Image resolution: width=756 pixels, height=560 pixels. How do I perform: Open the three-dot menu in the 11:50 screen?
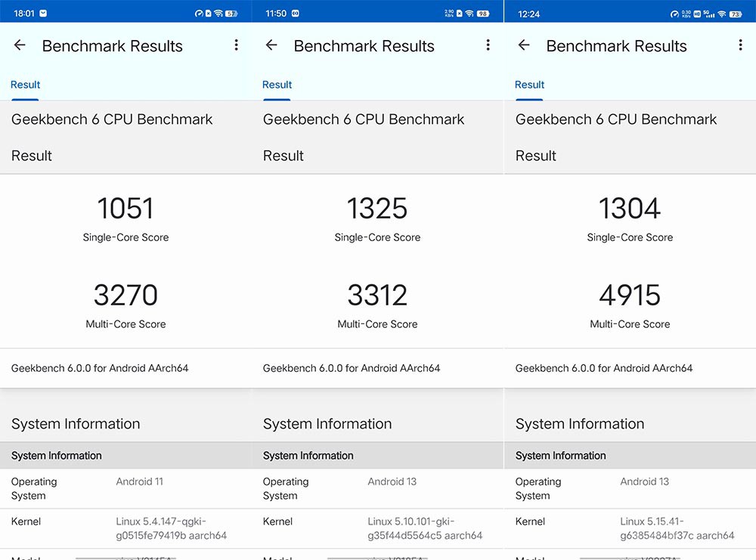488,45
